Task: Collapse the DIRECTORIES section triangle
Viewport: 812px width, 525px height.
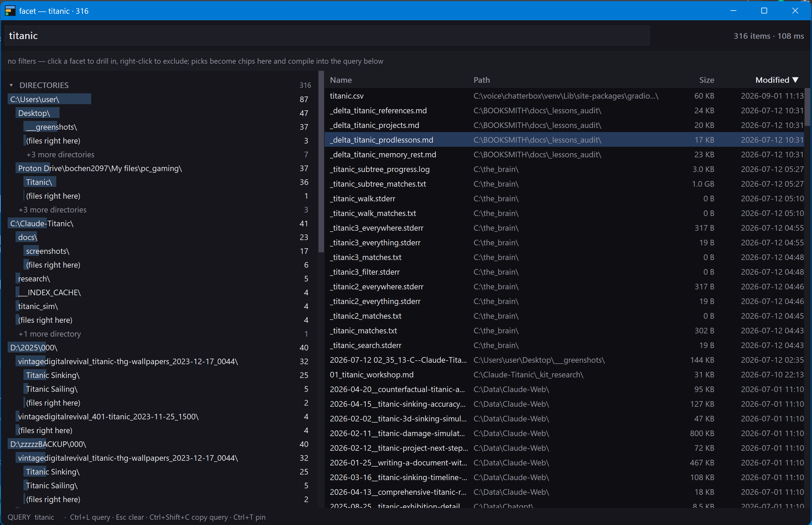Action: click(x=11, y=85)
